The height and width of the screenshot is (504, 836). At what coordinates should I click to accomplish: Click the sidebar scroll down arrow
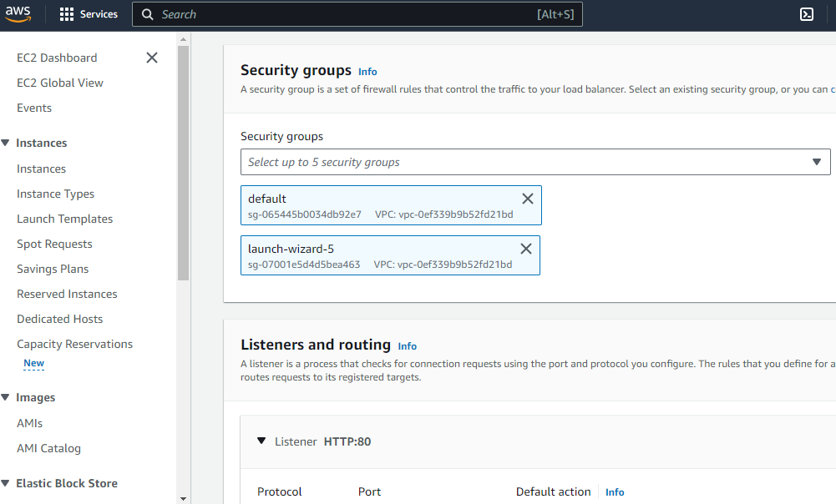click(x=183, y=498)
